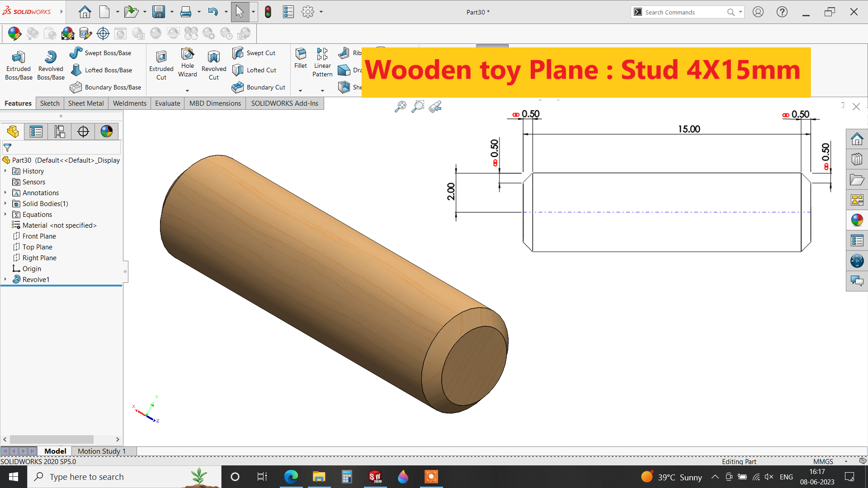This screenshot has width=868, height=488.
Task: Open the Save button dropdown arrow
Action: pos(172,12)
